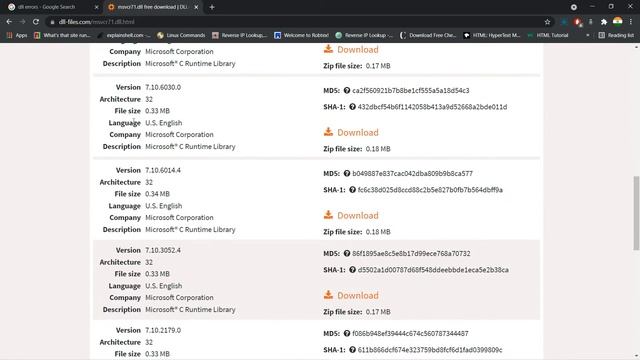Click SHA-1 question mark for version 7.10.6030.0
Viewport: 640px width, 360px height.
pyautogui.click(x=352, y=107)
